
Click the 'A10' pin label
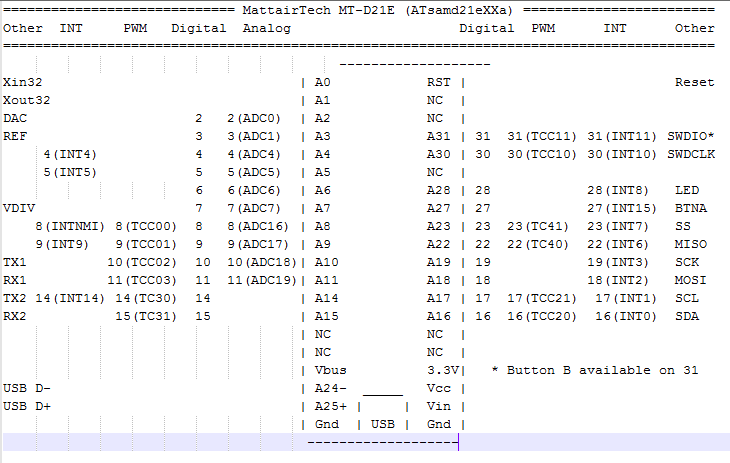[x=326, y=263]
